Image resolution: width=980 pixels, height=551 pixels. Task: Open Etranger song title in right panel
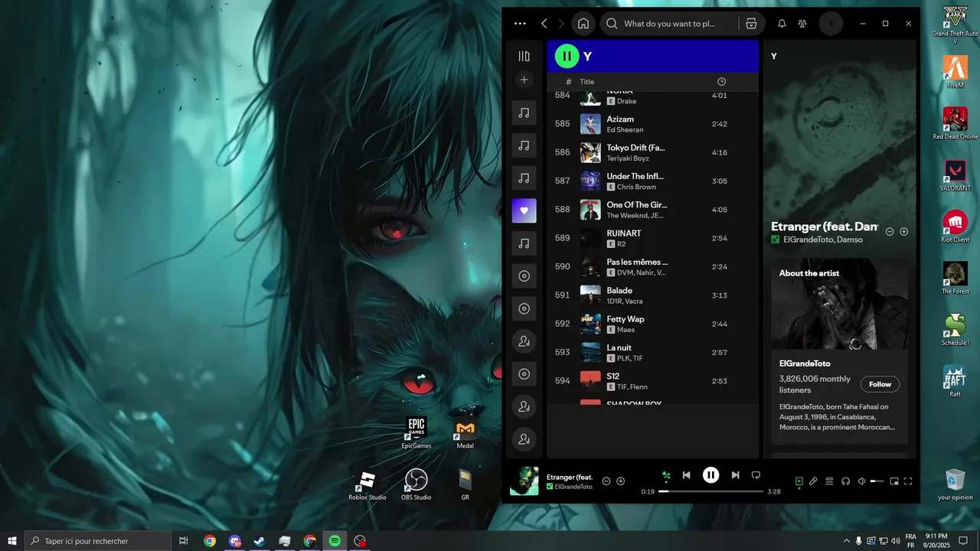(825, 227)
